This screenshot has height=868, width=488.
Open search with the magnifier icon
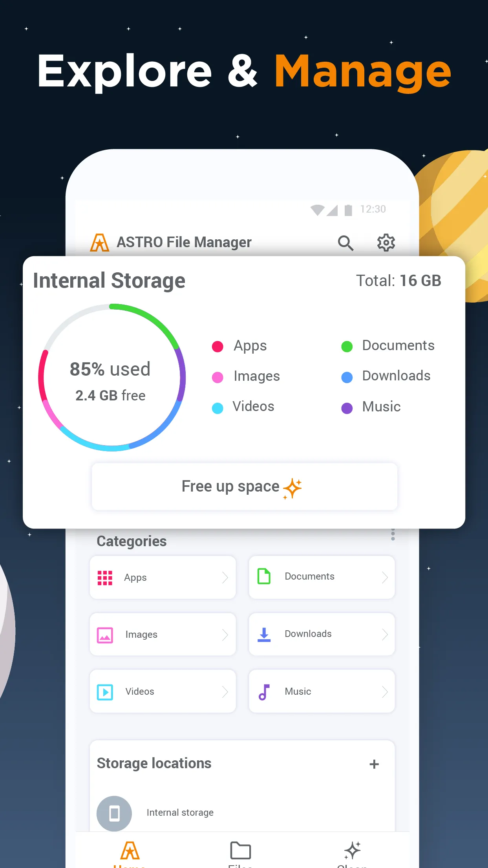[x=345, y=243]
